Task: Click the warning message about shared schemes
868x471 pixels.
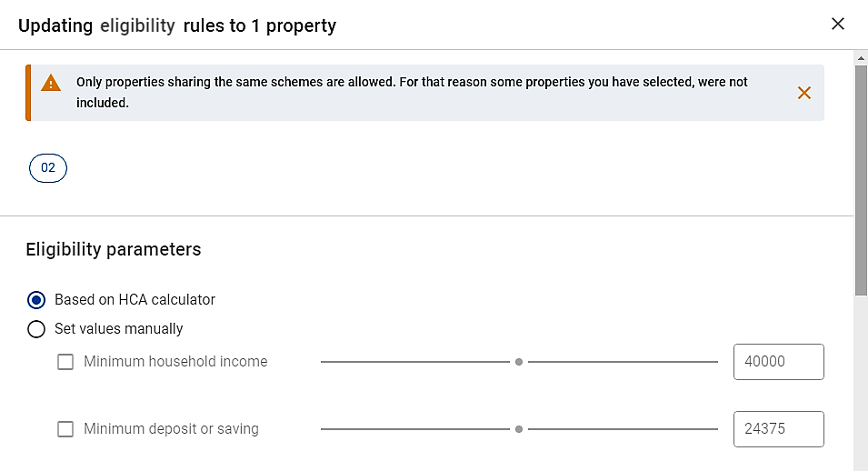Action: 412,92
